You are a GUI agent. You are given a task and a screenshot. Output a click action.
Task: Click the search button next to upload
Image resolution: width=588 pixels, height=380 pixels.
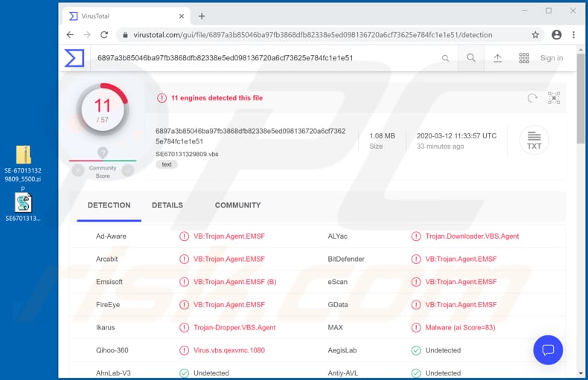click(x=471, y=58)
